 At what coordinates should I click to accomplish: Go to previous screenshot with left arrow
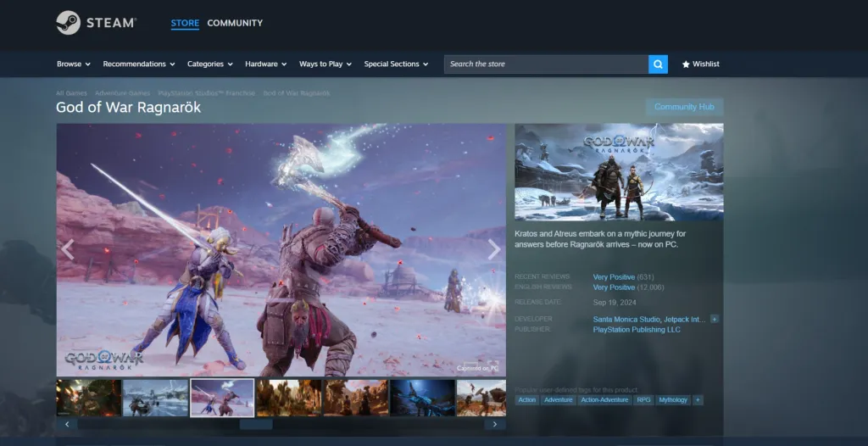click(68, 249)
